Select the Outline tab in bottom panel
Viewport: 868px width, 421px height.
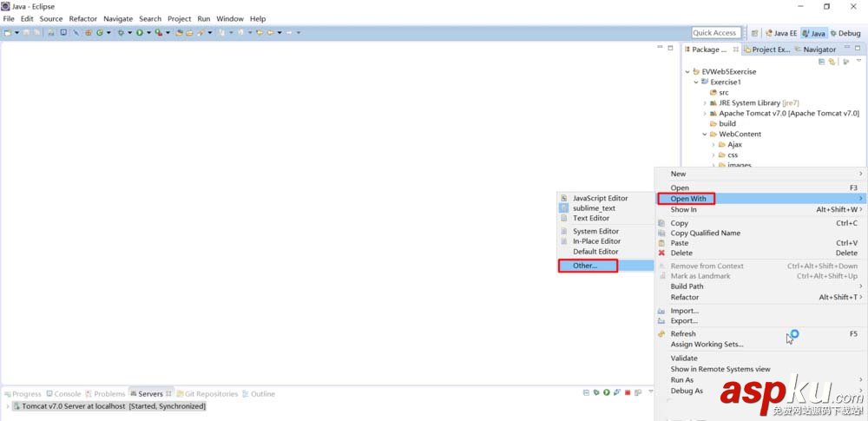[259, 394]
